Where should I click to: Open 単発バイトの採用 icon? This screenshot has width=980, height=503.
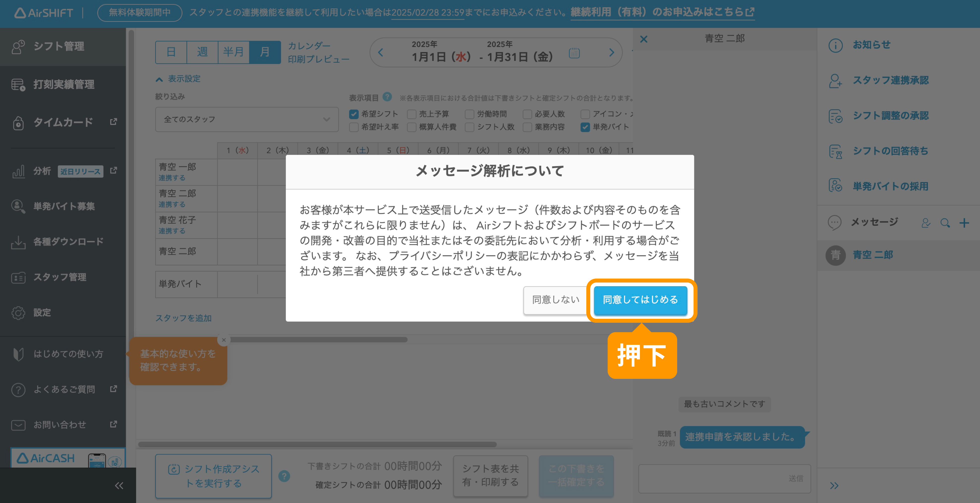[x=836, y=186]
